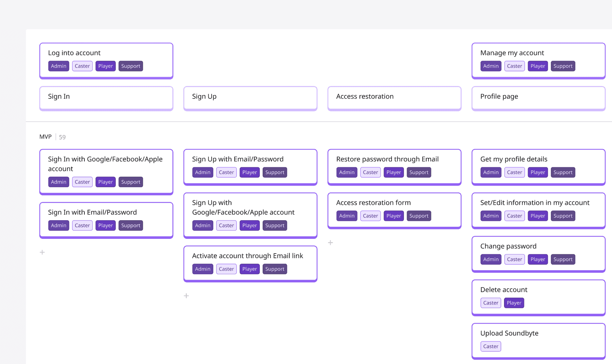Open Sign Up with Google/Facebook/Apple account story

pyautogui.click(x=250, y=215)
